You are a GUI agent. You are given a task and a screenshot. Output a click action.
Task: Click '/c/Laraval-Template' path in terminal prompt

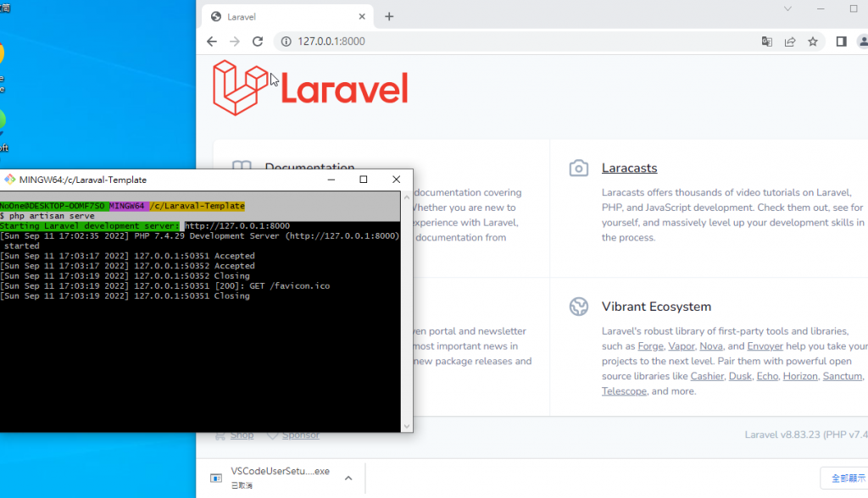point(197,206)
